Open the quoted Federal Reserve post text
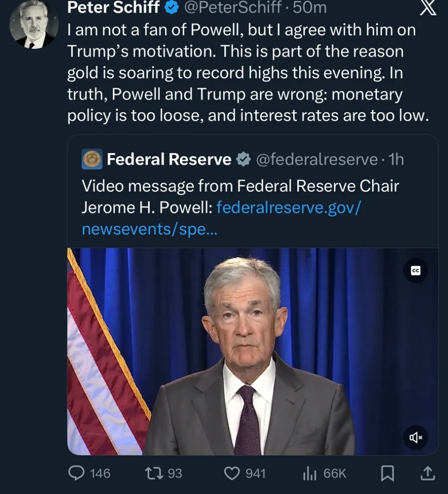The width and height of the screenshot is (448, 494). (x=240, y=186)
